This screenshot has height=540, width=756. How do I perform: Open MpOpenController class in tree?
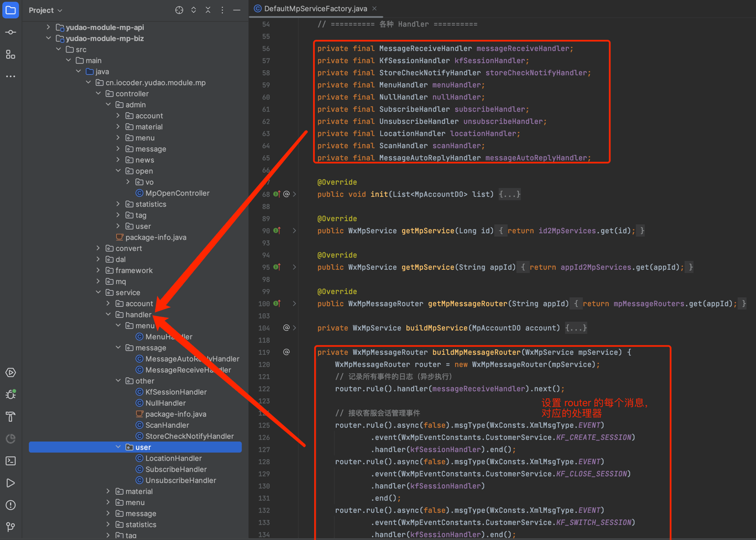pos(177,193)
